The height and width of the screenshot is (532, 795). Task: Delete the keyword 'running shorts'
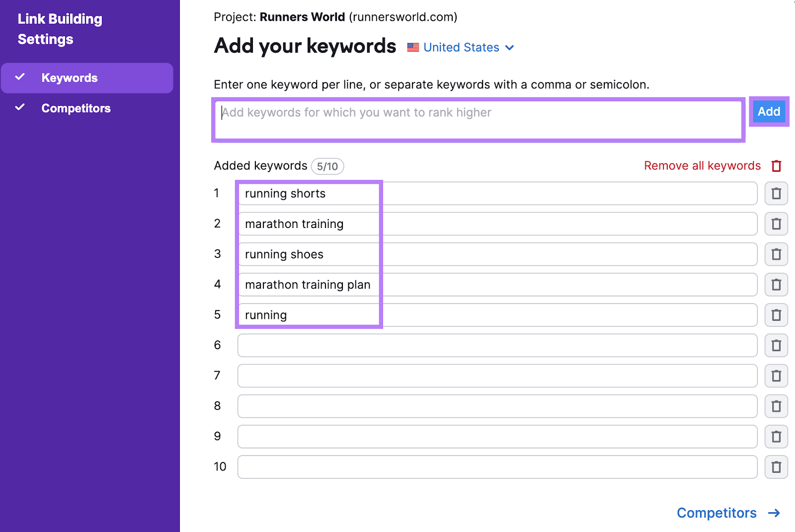click(776, 193)
